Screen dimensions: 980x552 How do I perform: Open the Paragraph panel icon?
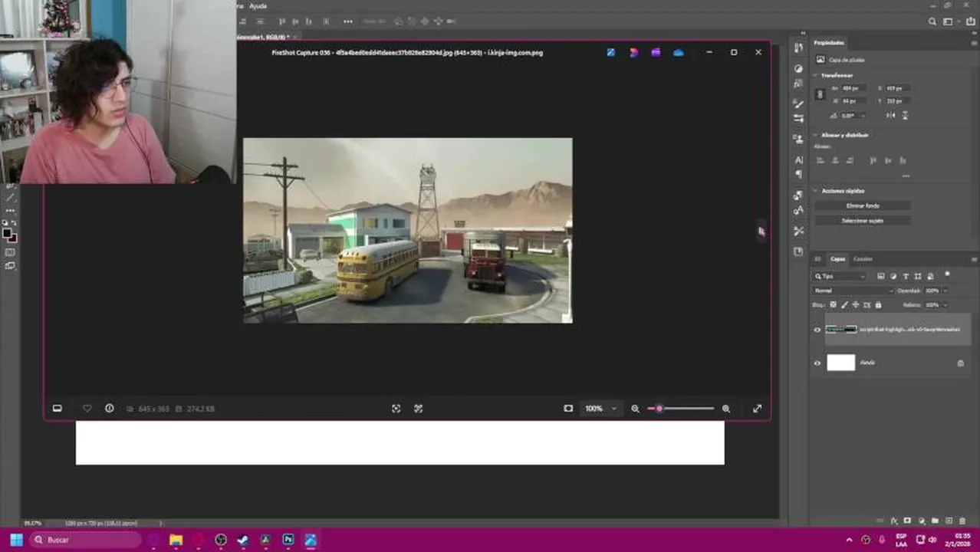pyautogui.click(x=798, y=175)
